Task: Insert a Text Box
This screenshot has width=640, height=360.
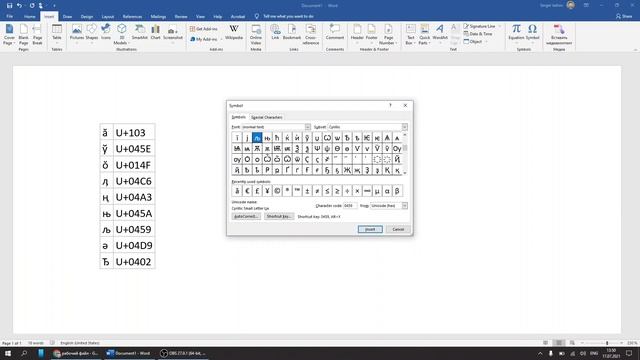Action: (411, 34)
